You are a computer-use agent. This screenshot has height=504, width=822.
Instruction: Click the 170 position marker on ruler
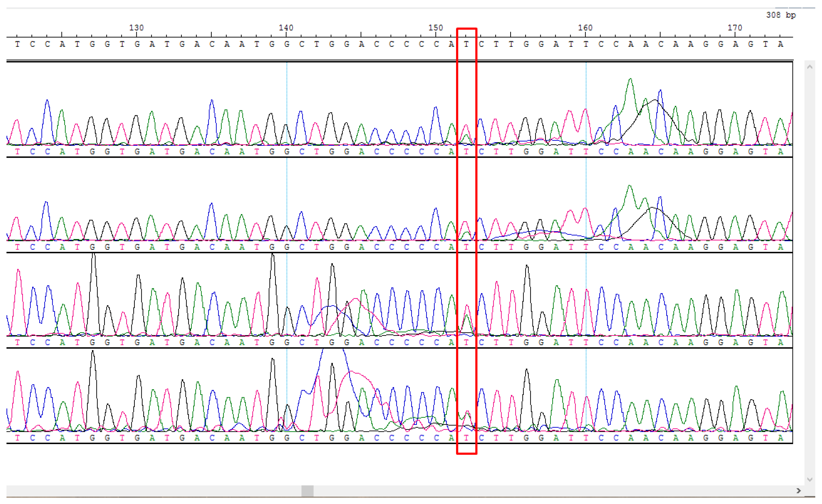735,28
